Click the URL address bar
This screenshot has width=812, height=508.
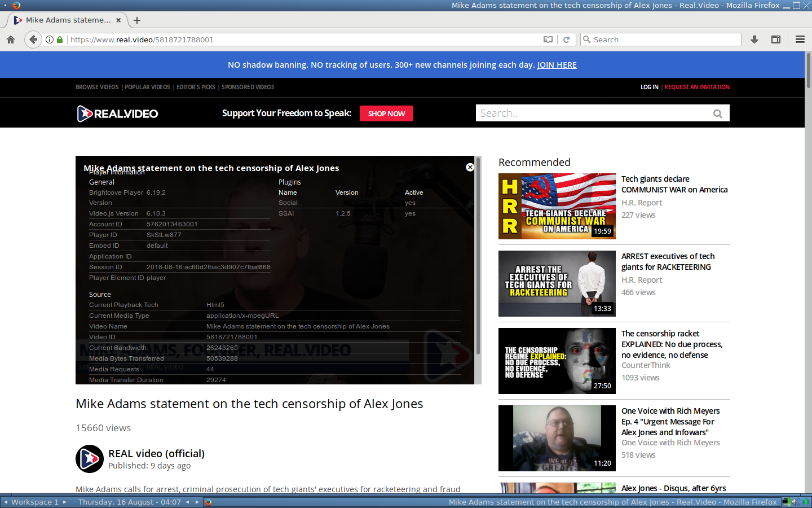point(304,40)
